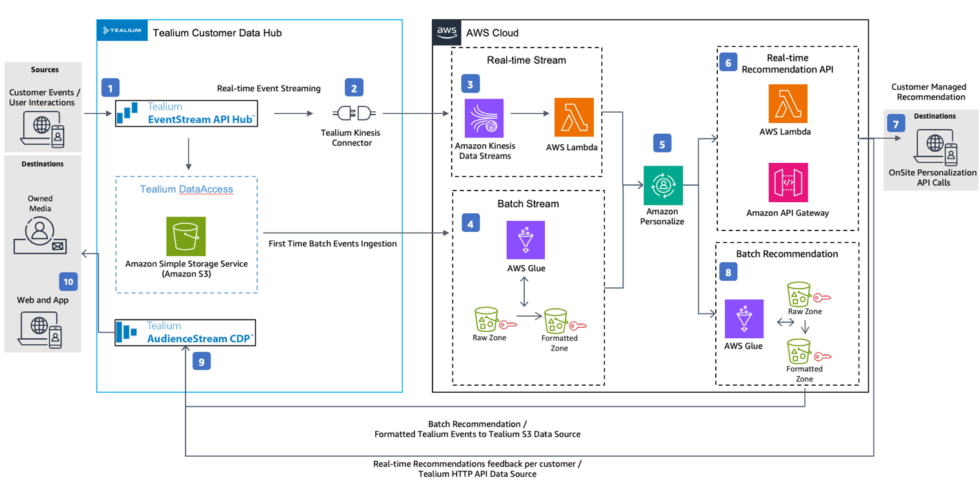Select the AWS Lambda icon in Real-time Recommendation API
This screenshot has width=980, height=481.
[788, 104]
